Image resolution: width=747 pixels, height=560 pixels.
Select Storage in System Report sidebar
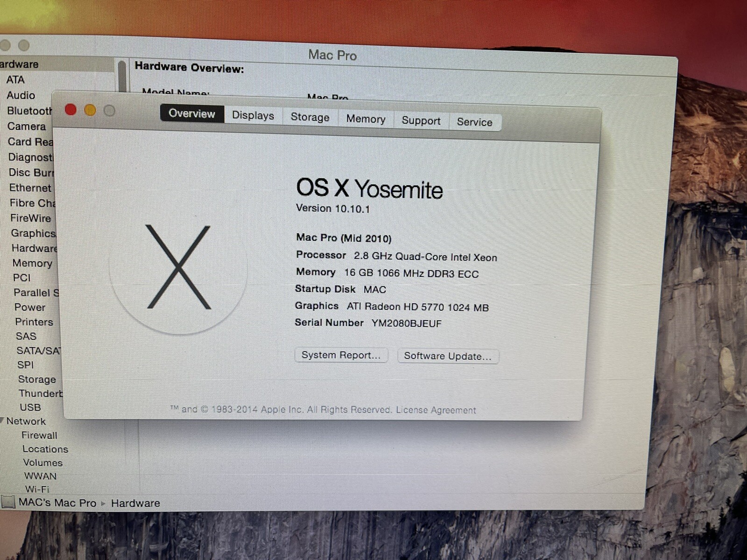[37, 379]
